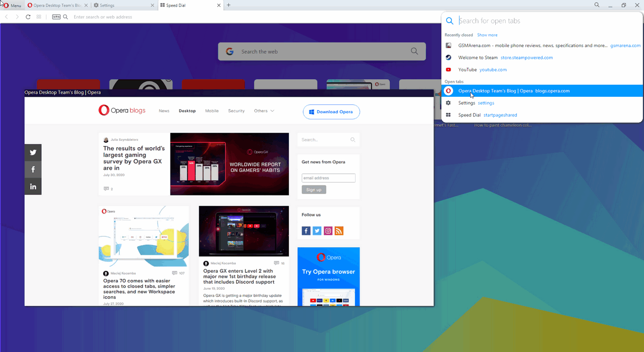Click the comment count icon showing 16

(x=276, y=263)
